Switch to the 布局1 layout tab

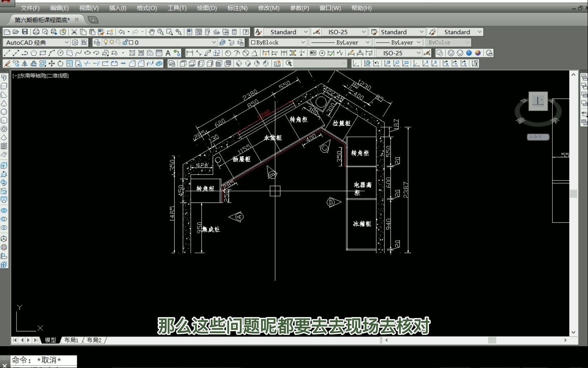tap(71, 340)
